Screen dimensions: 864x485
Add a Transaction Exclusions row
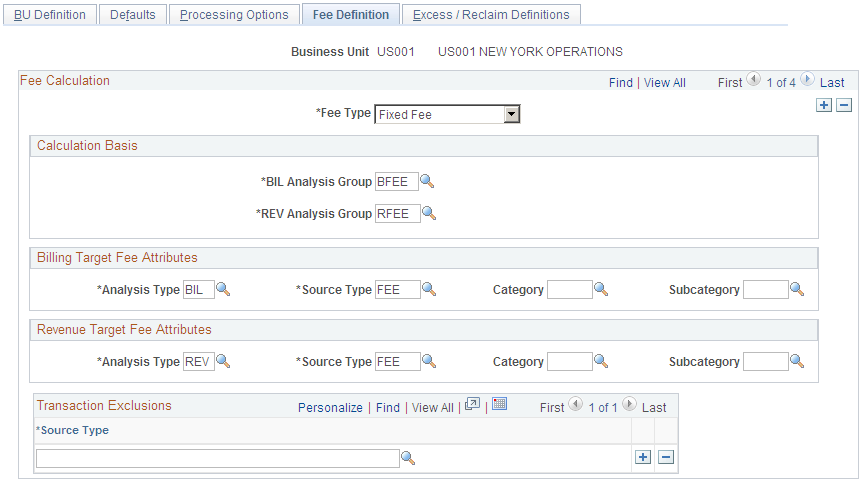(x=643, y=457)
